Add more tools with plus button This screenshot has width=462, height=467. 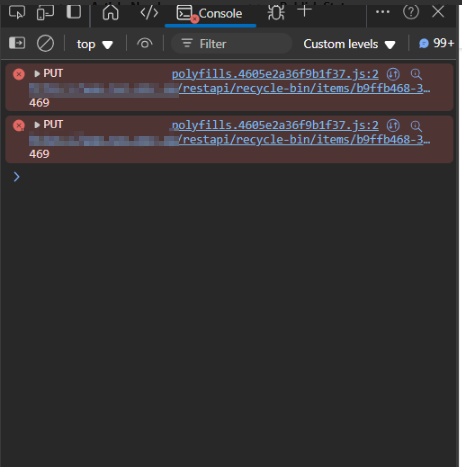click(304, 11)
